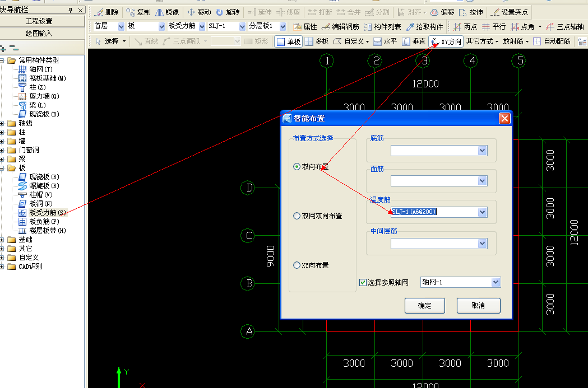The image size is (588, 388).
Task: Open the 底筋 dropdown list
Action: [482, 151]
